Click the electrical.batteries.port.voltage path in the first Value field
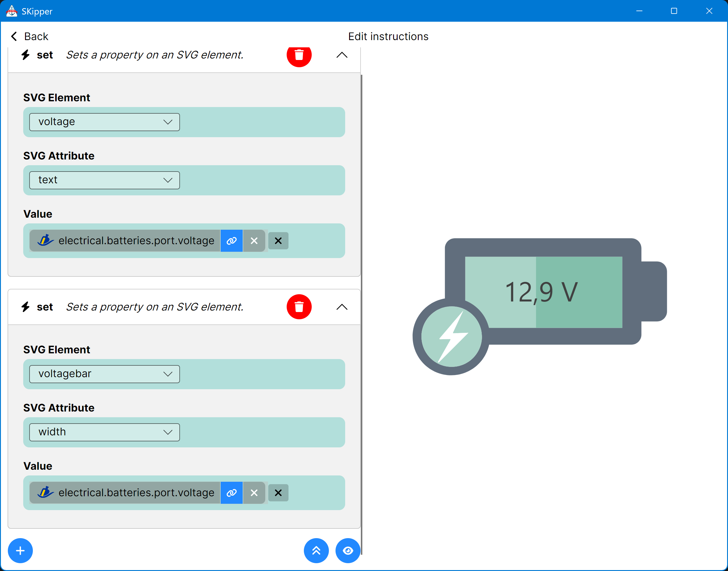This screenshot has height=571, width=728. click(x=136, y=241)
